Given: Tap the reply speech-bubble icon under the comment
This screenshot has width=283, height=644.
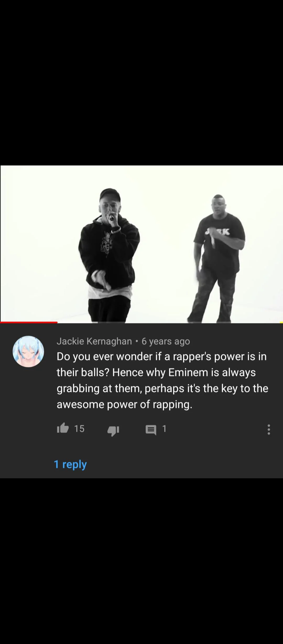Looking at the screenshot, I should [x=151, y=430].
